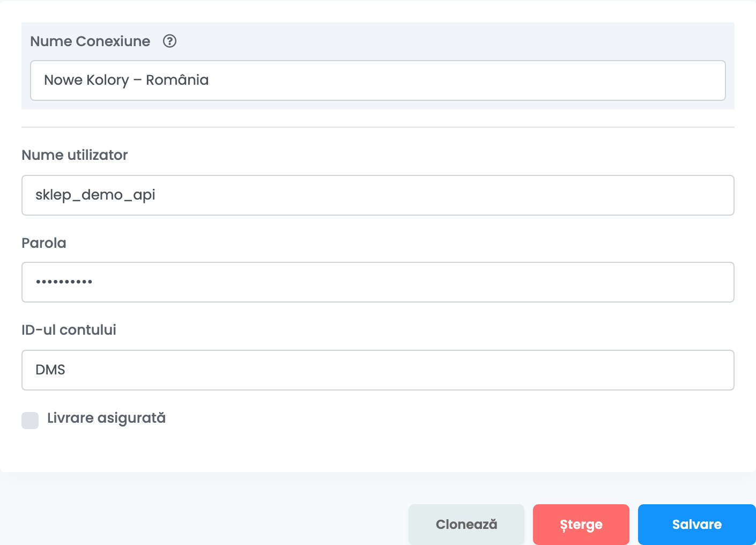The image size is (756, 545).
Task: Enable the Livrare asigurată checkbox
Action: click(x=30, y=421)
